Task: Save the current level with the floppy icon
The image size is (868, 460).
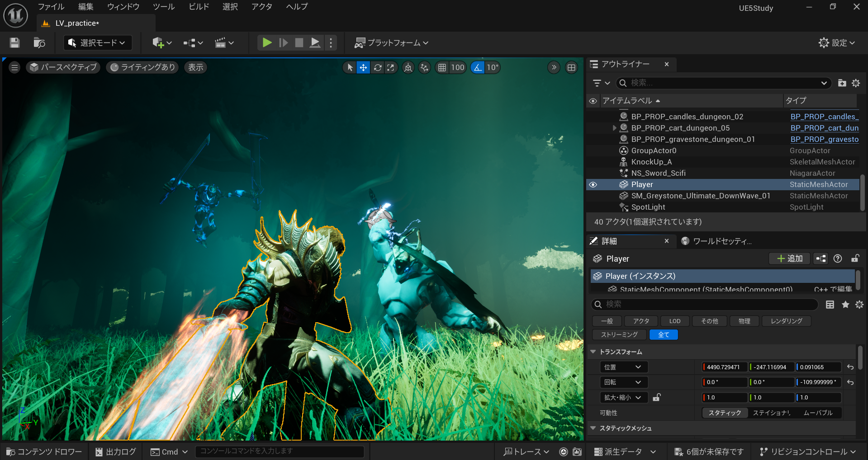Action: (x=14, y=42)
